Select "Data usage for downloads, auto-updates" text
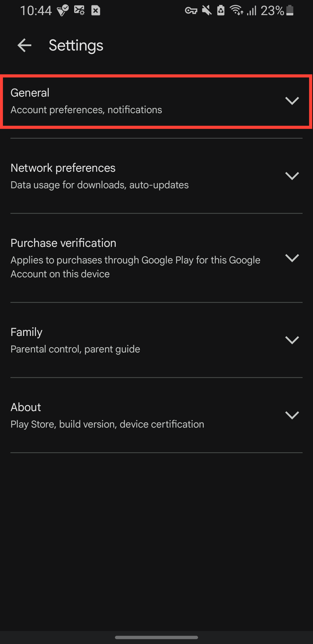The height and width of the screenshot is (644, 313). point(99,185)
